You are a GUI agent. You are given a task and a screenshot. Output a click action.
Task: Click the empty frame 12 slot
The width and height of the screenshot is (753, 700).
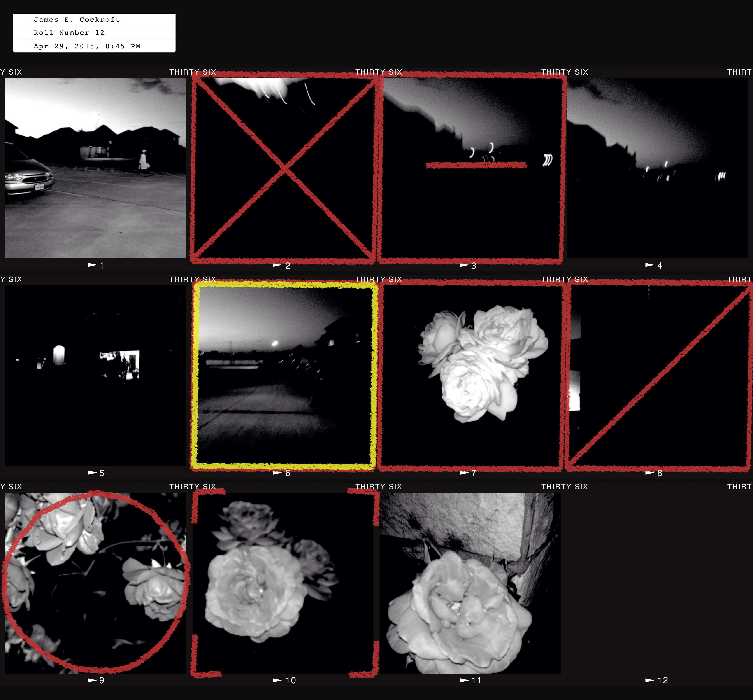click(657, 583)
